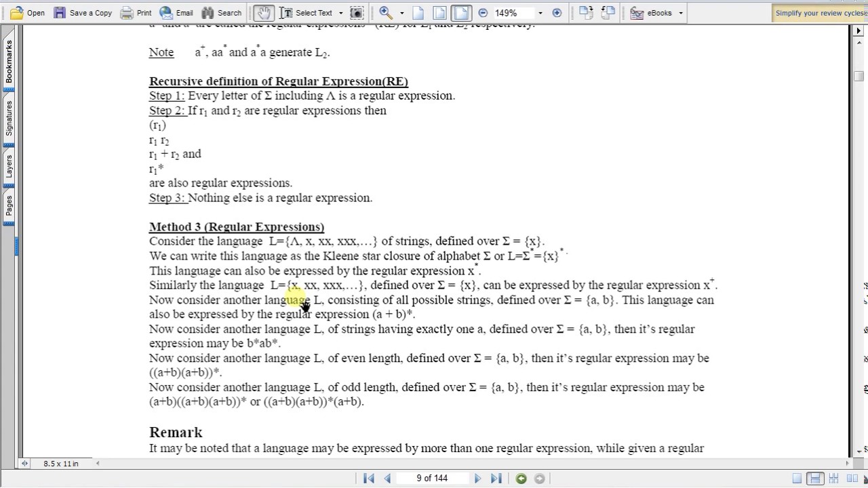Viewport: 868px width, 488px height.
Task: Click the zoom in plus button
Action: (557, 13)
